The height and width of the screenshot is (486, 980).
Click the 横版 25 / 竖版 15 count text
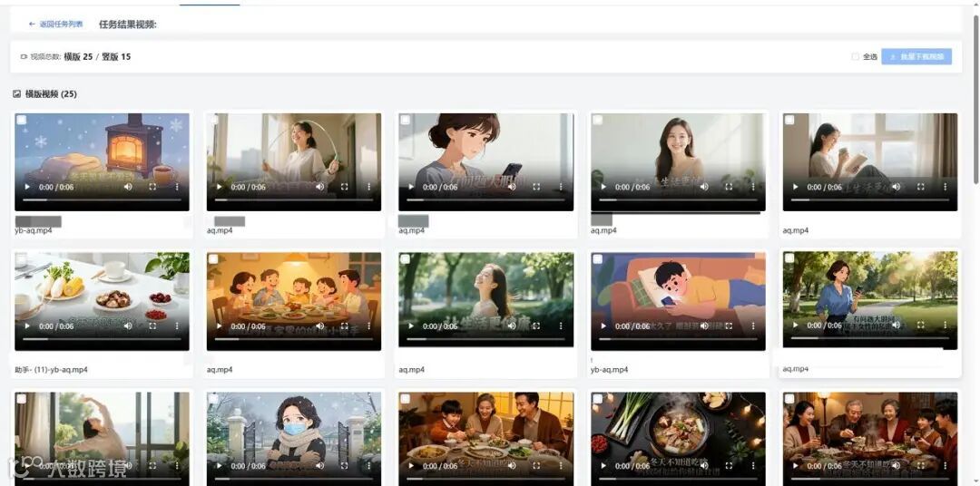pyautogui.click(x=97, y=57)
